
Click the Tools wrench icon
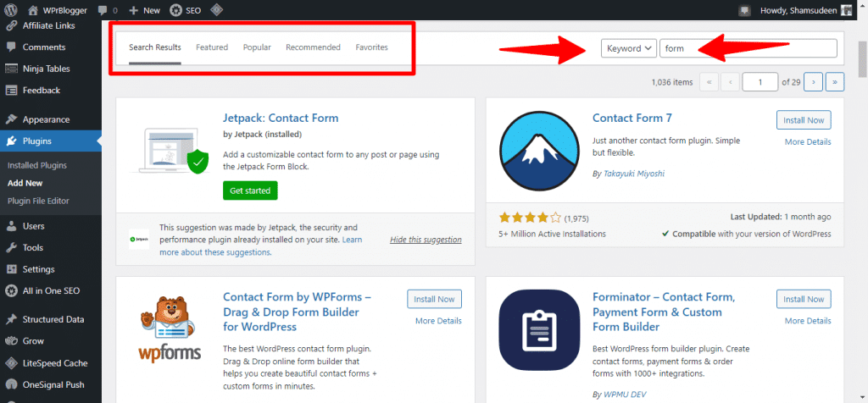point(10,248)
